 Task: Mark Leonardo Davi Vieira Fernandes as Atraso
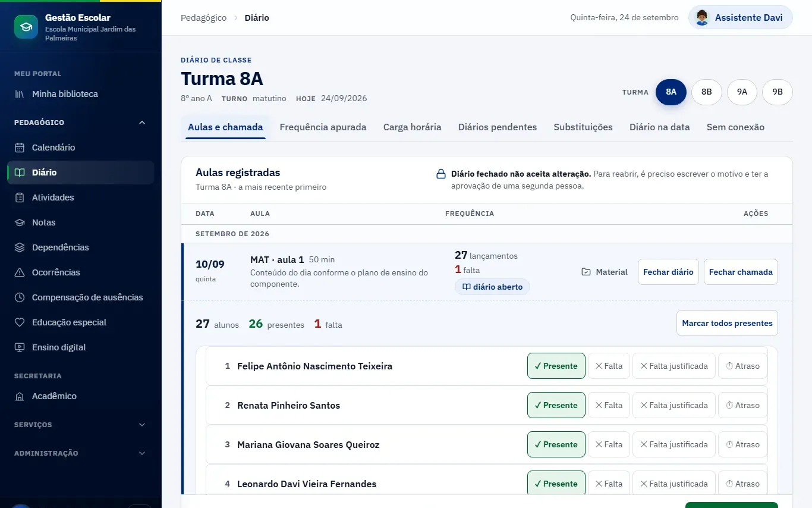[x=743, y=484]
